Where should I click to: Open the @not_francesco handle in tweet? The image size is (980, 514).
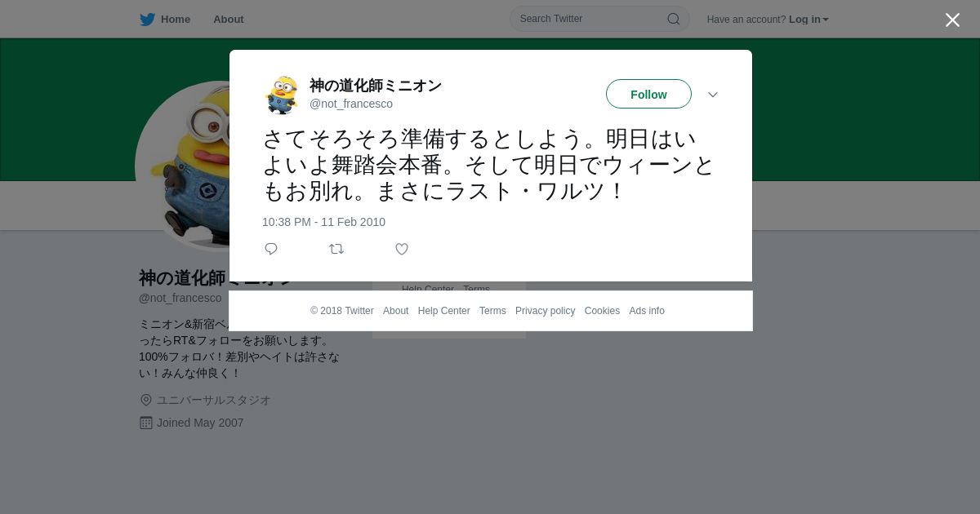(x=351, y=104)
